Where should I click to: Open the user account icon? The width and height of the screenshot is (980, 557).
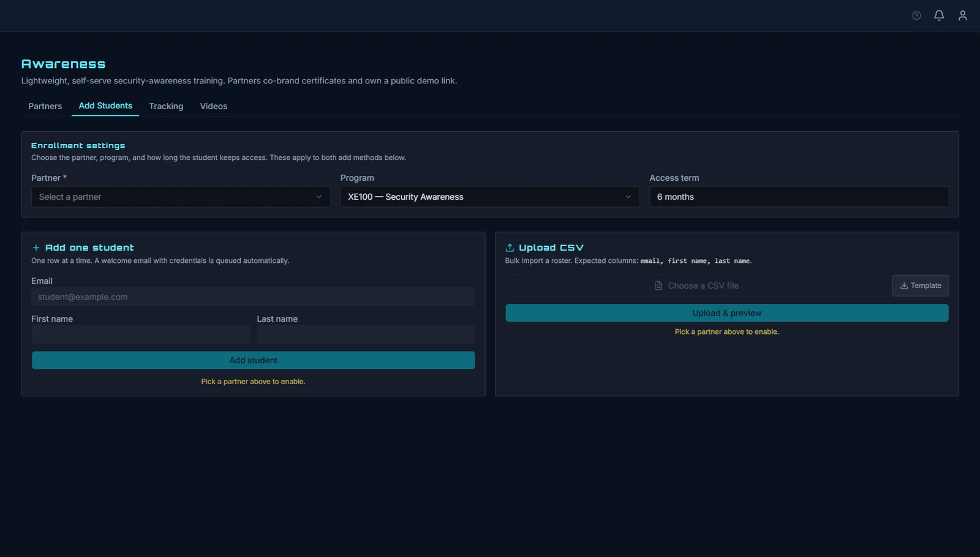(963, 15)
